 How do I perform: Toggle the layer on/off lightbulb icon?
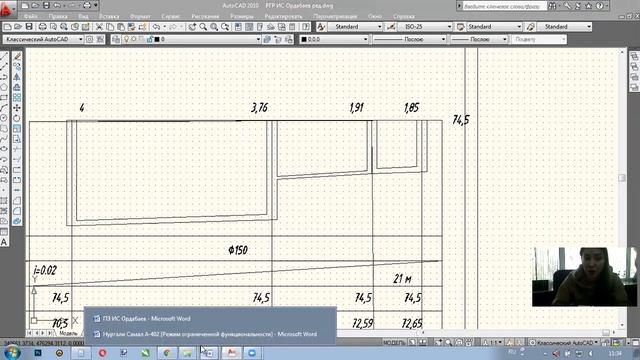(126, 40)
